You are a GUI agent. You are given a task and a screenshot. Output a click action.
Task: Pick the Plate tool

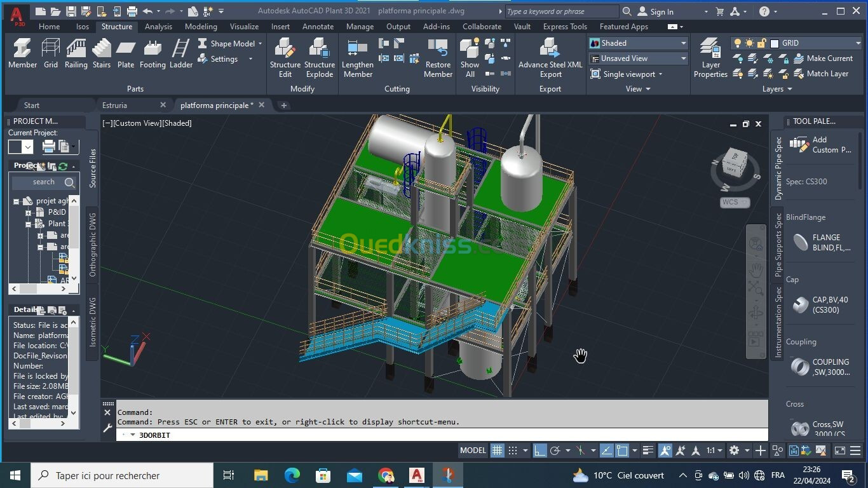pos(126,53)
